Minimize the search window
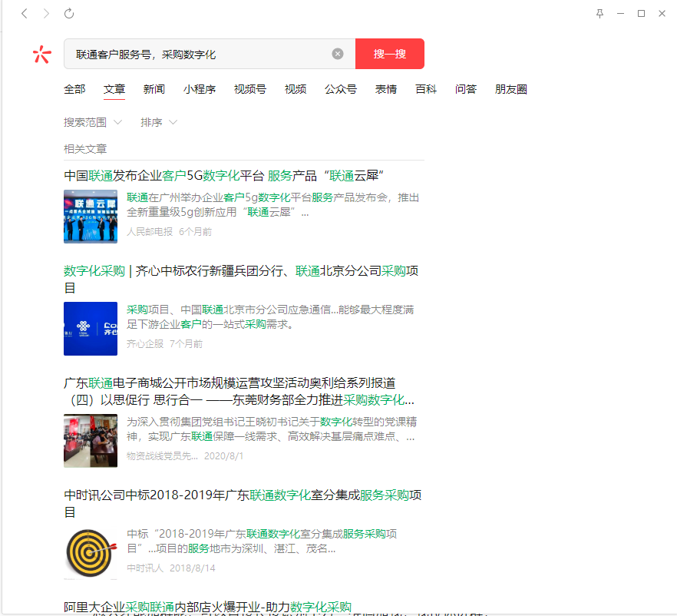The image size is (677, 616). pyautogui.click(x=620, y=14)
